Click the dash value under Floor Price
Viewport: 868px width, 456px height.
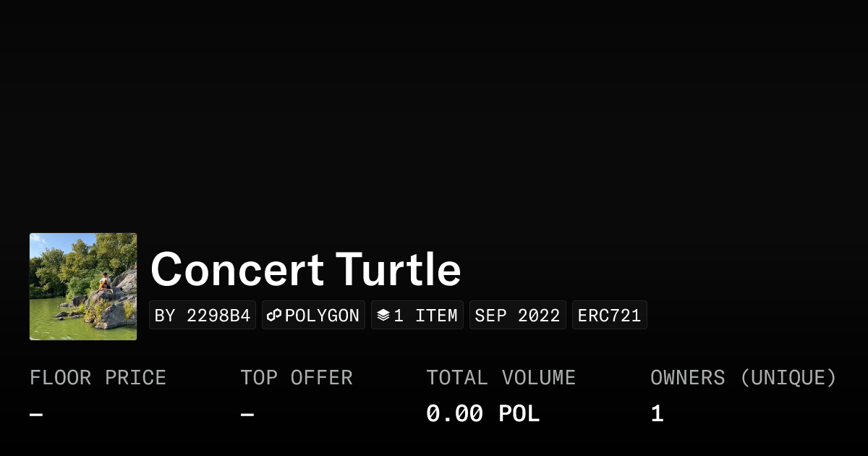pyautogui.click(x=36, y=415)
